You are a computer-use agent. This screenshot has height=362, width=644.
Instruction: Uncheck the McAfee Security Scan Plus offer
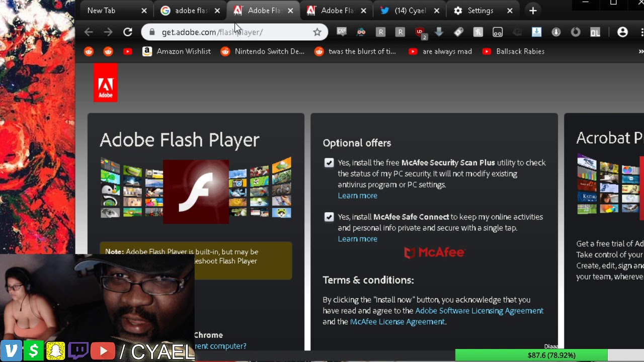click(x=329, y=163)
